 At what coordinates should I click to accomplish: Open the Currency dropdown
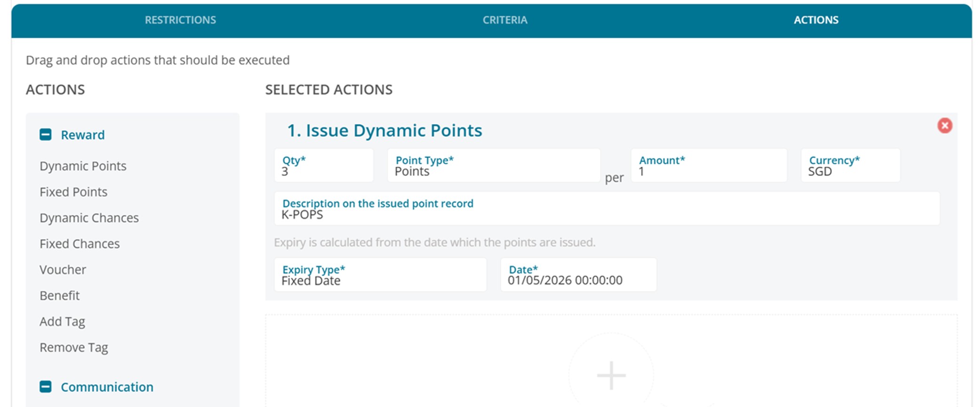point(850,166)
